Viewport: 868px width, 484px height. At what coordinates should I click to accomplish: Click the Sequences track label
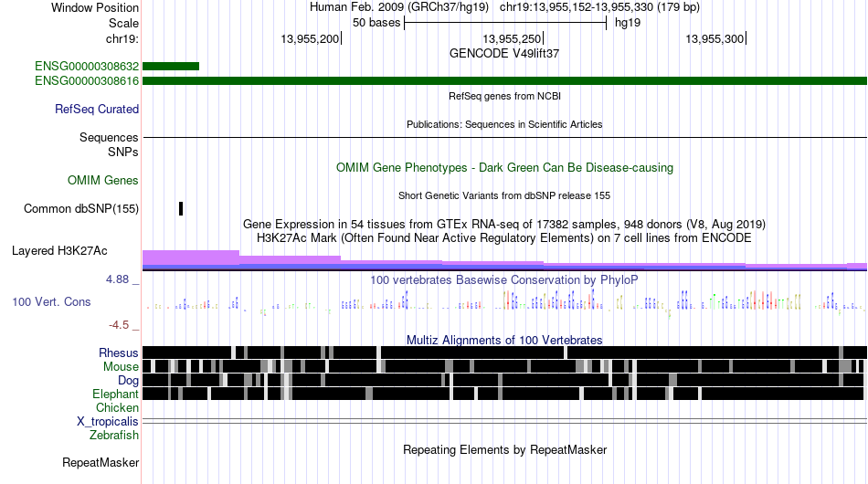109,137
